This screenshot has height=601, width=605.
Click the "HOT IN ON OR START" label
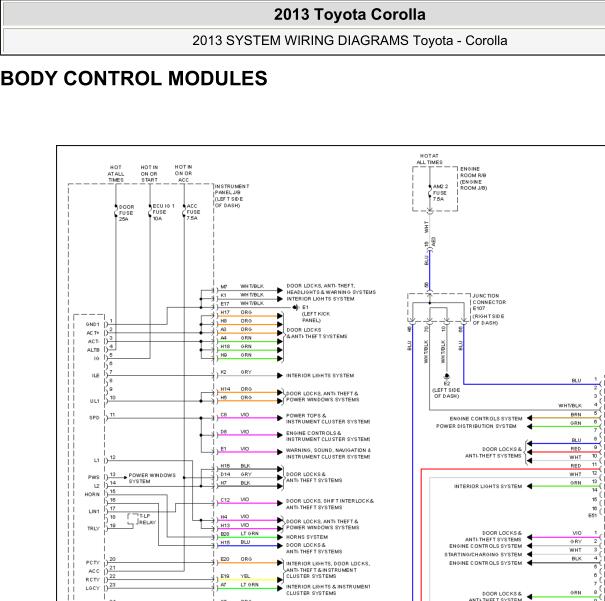[x=149, y=174]
